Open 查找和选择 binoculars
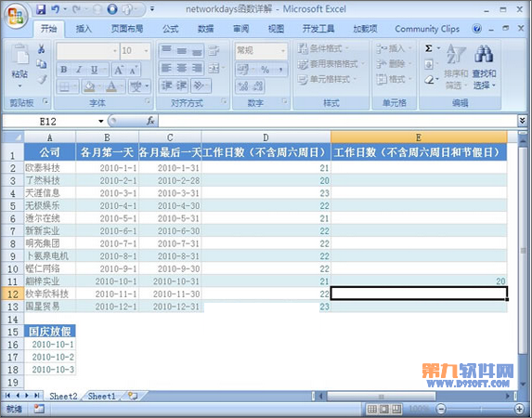Image resolution: width=532 pixels, height=418 pixels. [484, 66]
